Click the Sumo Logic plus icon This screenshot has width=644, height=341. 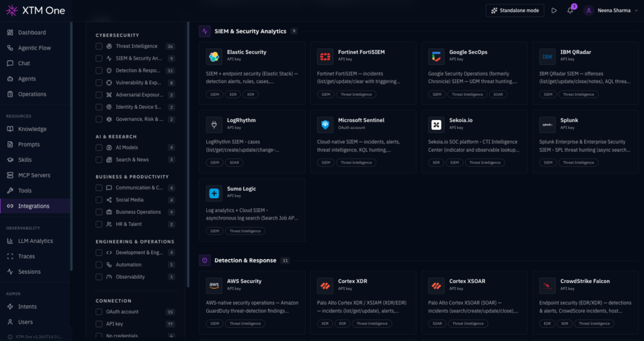(x=214, y=194)
